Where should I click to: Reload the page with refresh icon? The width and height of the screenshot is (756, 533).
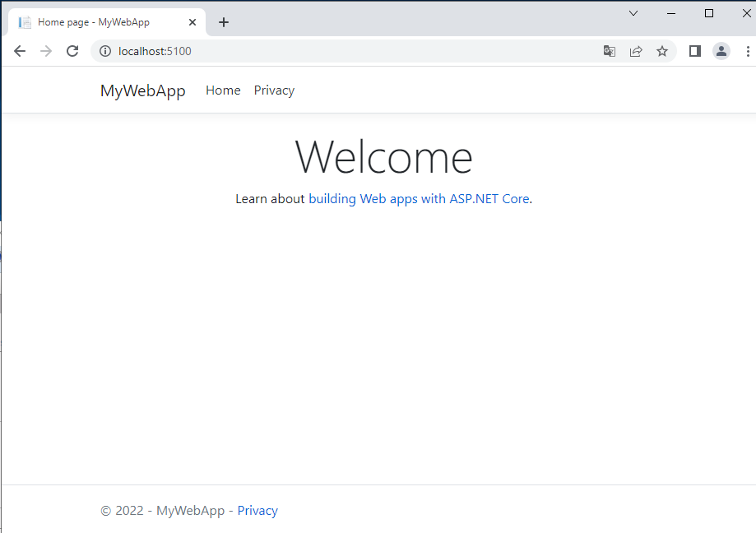[72, 51]
